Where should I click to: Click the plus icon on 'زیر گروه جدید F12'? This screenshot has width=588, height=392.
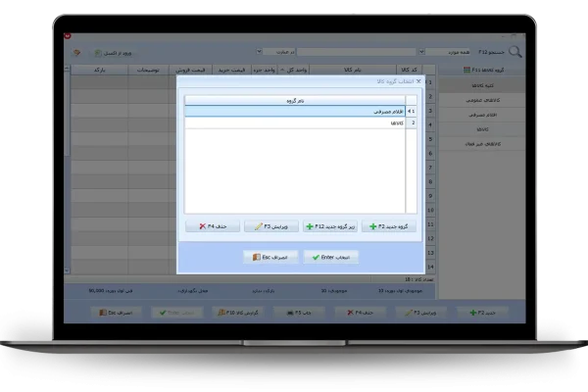(310, 226)
